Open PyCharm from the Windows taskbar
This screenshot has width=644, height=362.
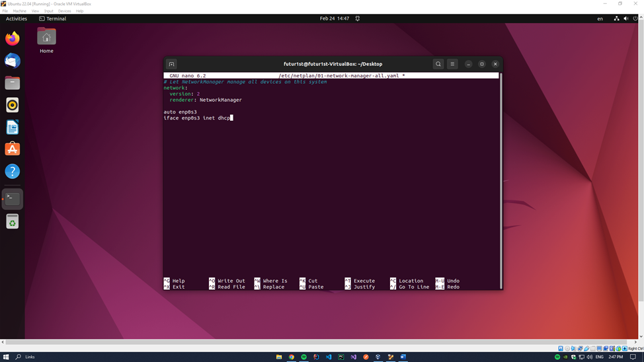[x=341, y=357]
